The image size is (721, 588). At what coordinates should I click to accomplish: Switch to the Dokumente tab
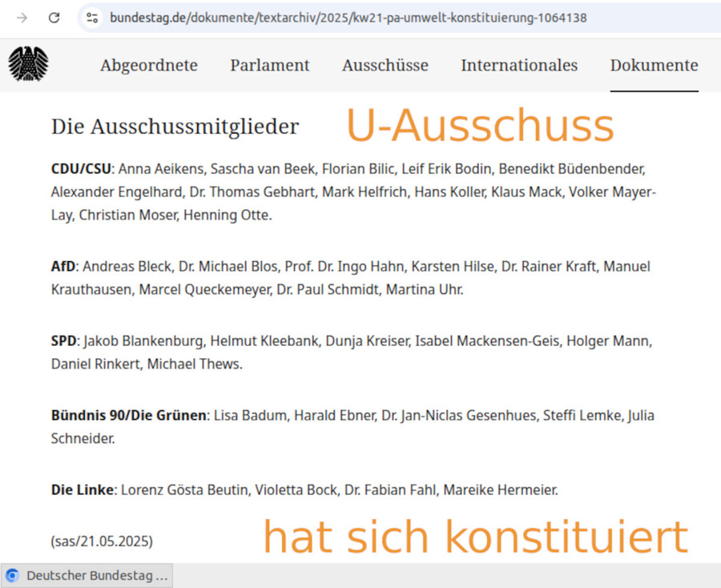pos(654,66)
